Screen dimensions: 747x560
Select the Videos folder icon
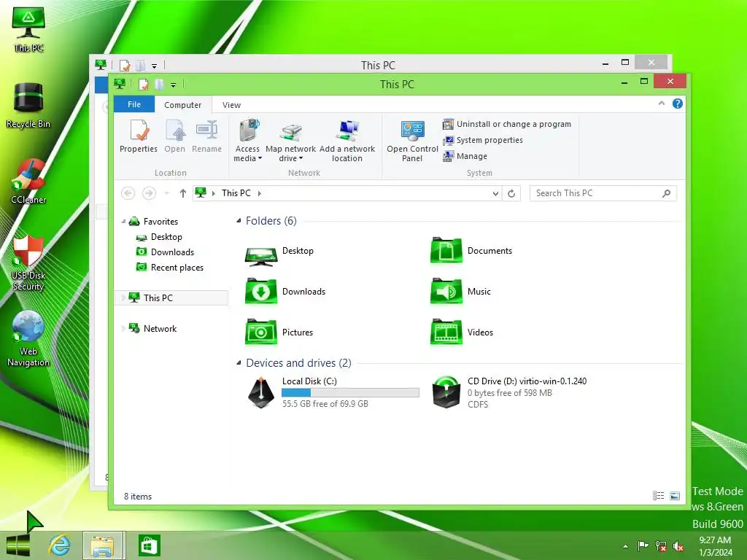[446, 332]
